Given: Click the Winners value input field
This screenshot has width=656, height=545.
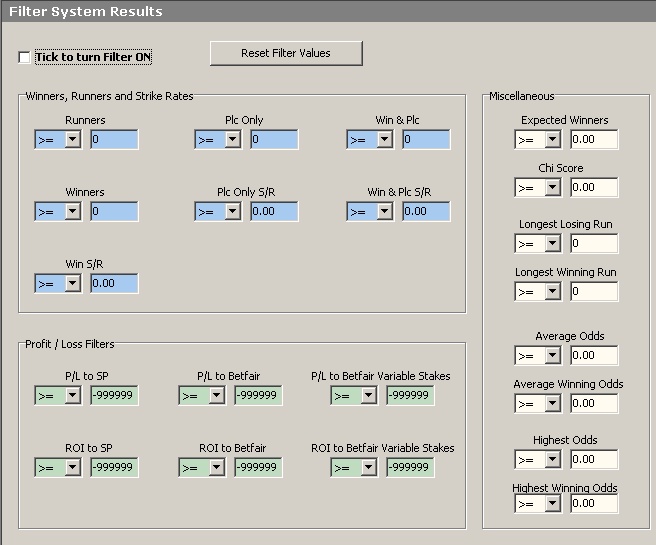Looking at the screenshot, I should pos(114,212).
